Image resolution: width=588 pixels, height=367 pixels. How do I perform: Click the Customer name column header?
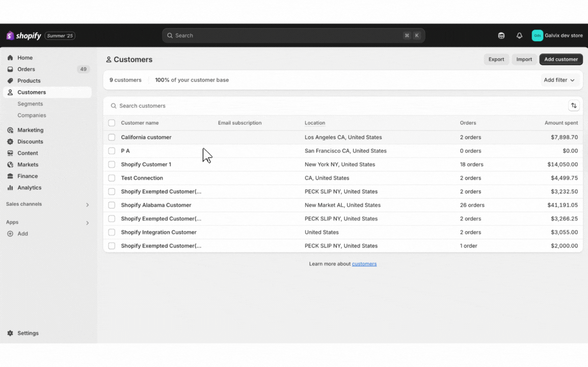point(140,123)
